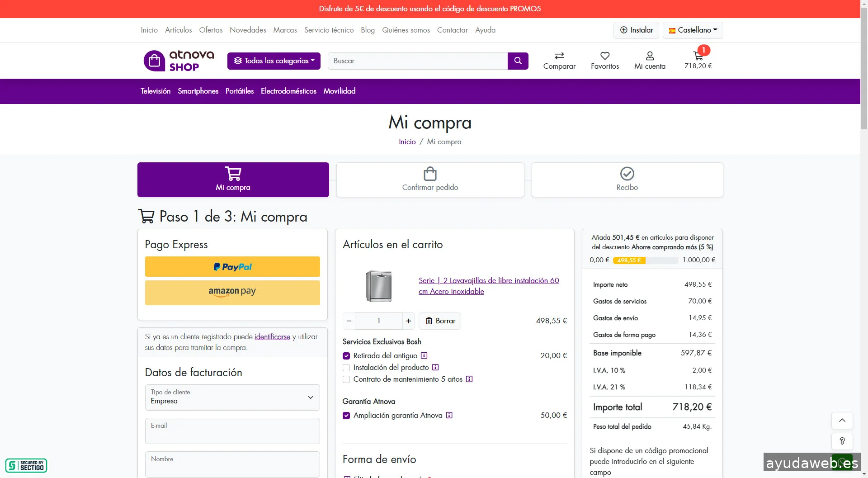Switch to the Confirmar pedido step tab
This screenshot has height=478, width=868.
click(x=430, y=180)
